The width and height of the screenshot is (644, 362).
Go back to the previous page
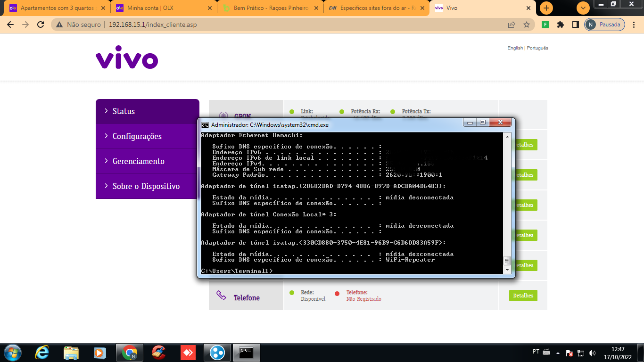(x=10, y=25)
